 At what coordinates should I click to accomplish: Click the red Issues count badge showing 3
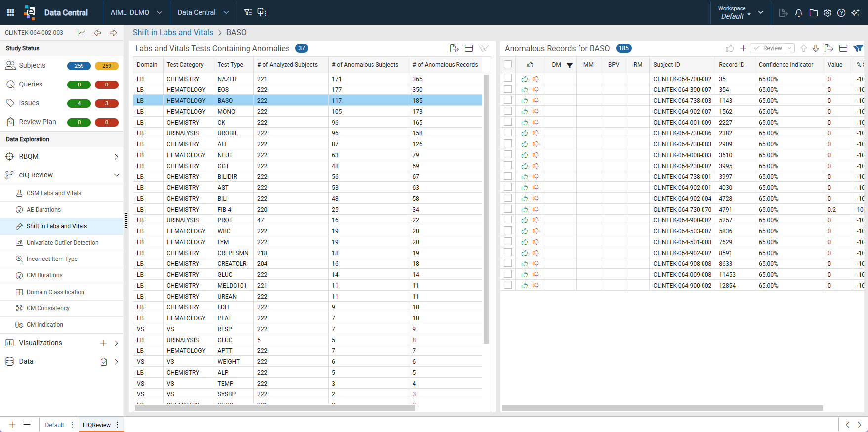tap(107, 103)
